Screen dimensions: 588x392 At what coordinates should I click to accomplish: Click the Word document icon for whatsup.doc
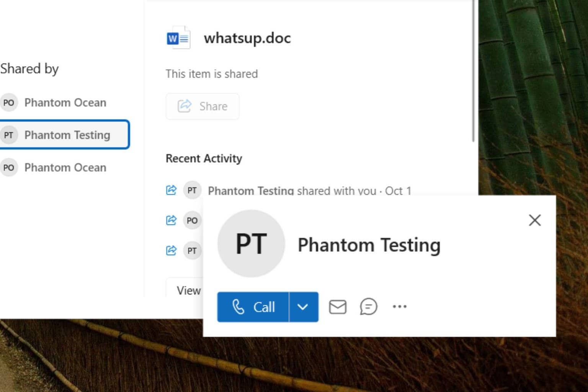[178, 38]
